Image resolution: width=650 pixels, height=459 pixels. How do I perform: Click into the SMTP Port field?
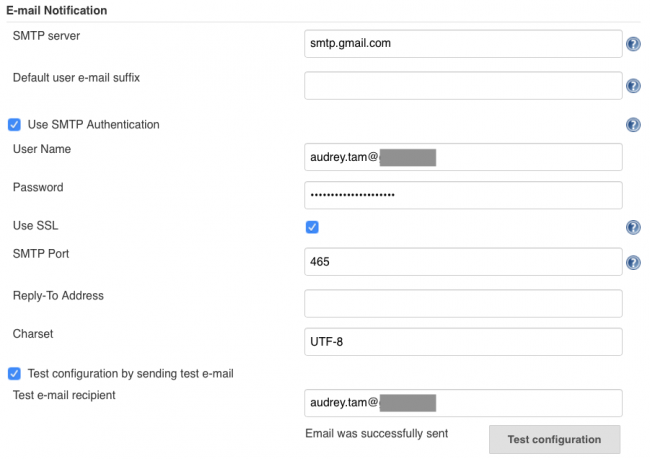point(463,262)
